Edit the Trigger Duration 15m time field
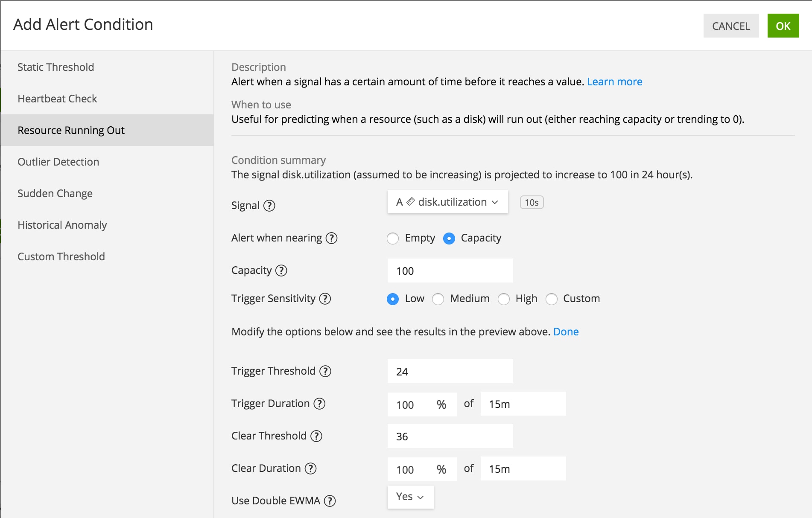 tap(523, 404)
